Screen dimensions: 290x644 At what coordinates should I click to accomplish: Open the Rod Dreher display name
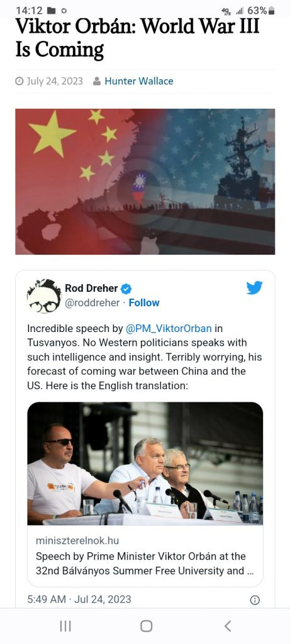point(91,288)
